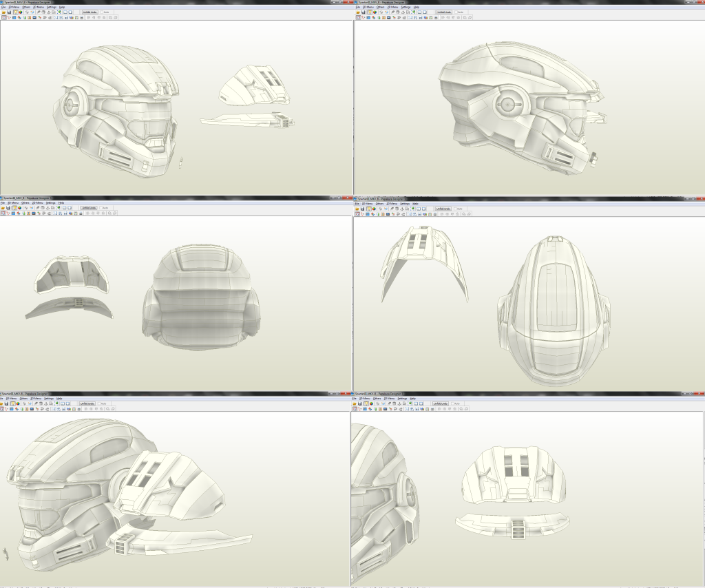This screenshot has height=588, width=705.
Task: Click the Save floppy icon in bottom-left window
Action: pos(6,403)
